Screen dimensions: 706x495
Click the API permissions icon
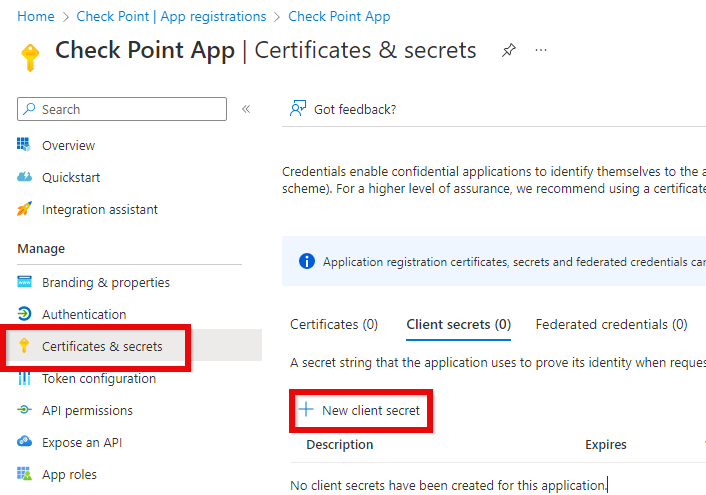point(24,409)
